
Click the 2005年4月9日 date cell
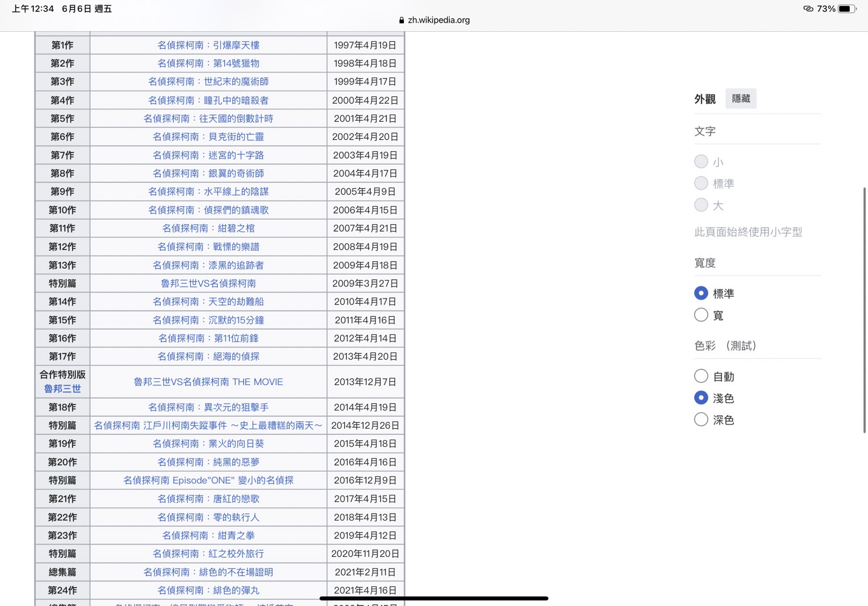(x=365, y=191)
